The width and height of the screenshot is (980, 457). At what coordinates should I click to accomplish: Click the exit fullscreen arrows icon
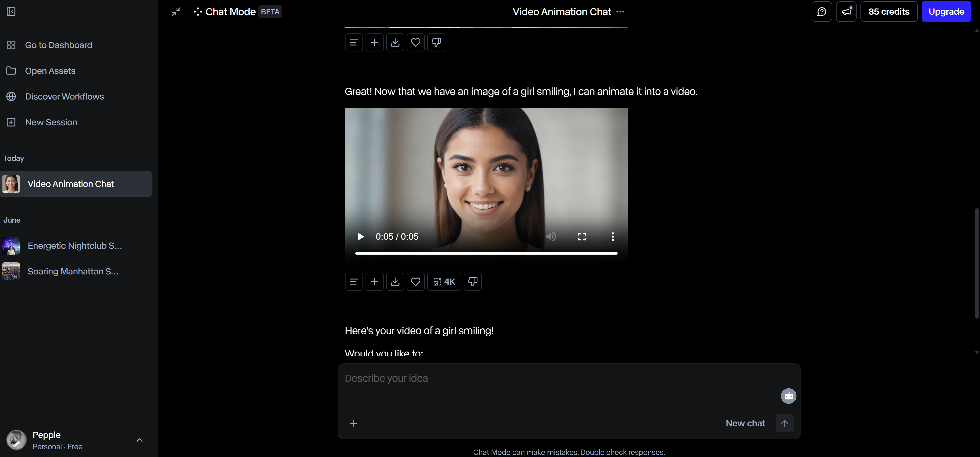[x=176, y=12]
